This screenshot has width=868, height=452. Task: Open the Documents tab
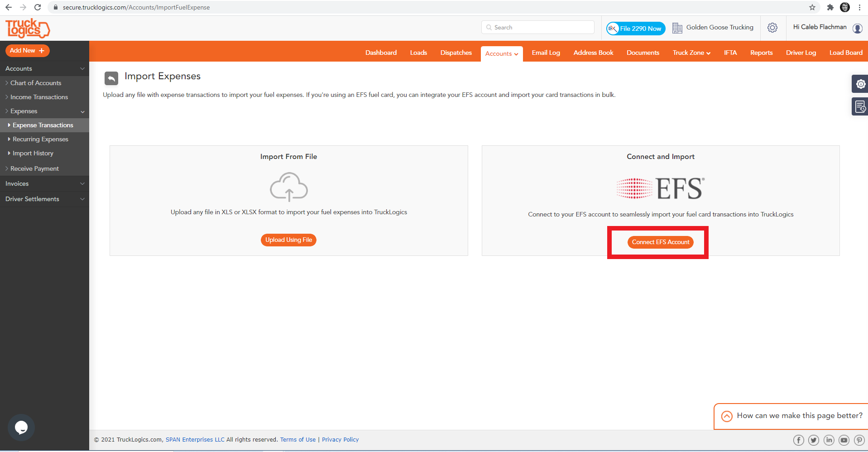[643, 53]
